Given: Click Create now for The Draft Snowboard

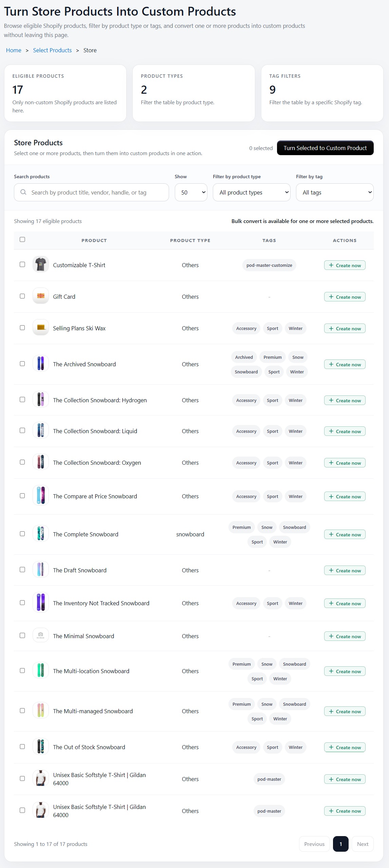Looking at the screenshot, I should [345, 570].
